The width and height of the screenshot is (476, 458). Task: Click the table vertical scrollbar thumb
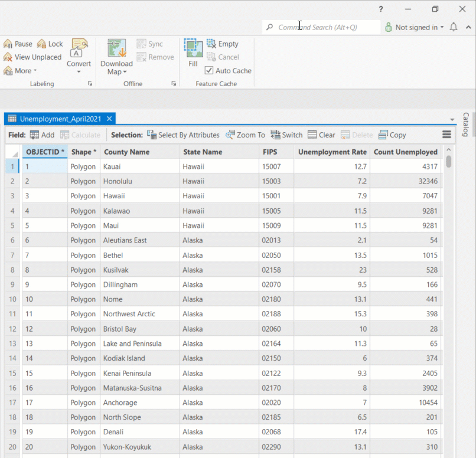[x=449, y=161]
